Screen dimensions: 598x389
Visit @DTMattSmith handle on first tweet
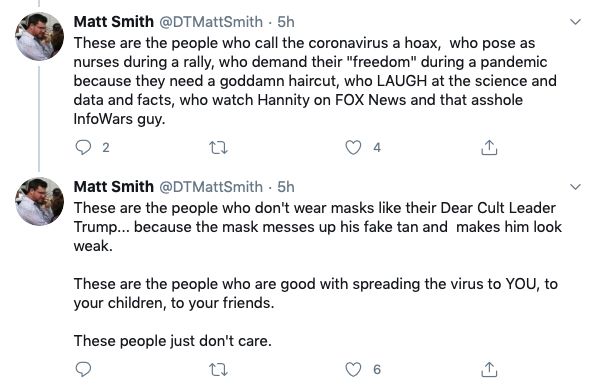211,22
